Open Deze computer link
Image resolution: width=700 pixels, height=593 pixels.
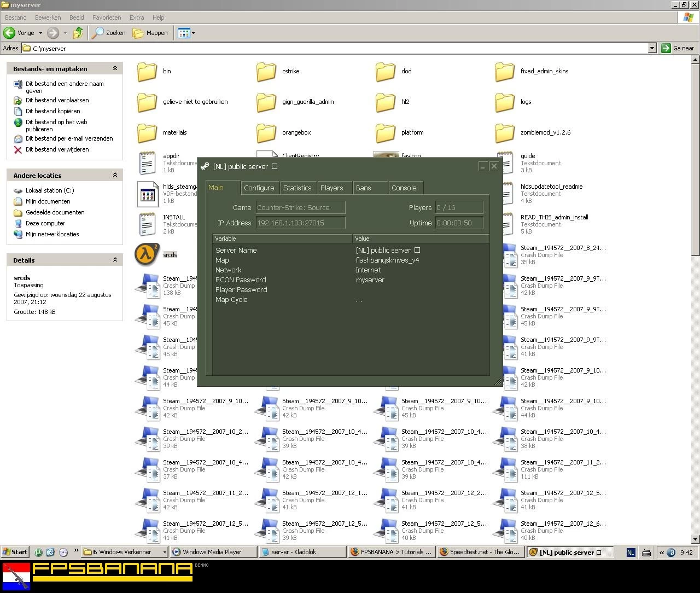pyautogui.click(x=45, y=223)
